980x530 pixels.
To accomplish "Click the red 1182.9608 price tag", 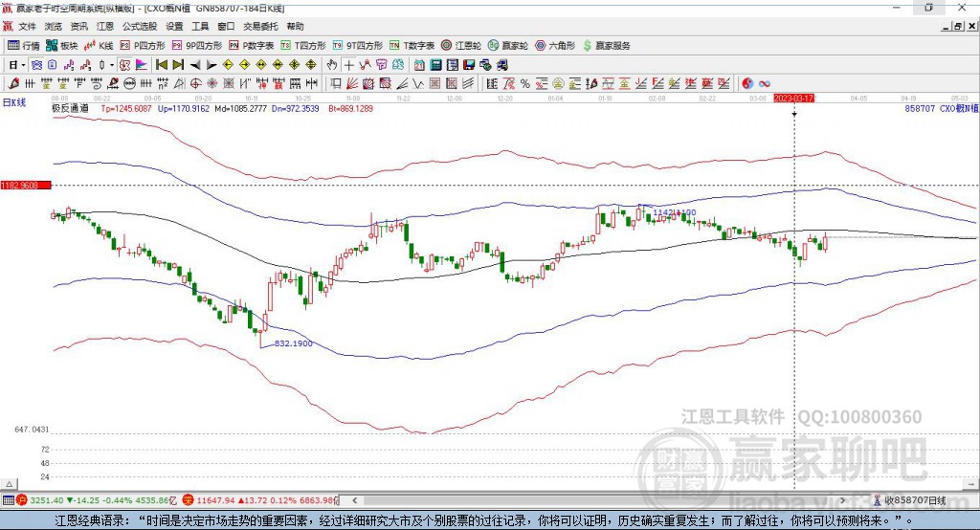I will [x=25, y=185].
